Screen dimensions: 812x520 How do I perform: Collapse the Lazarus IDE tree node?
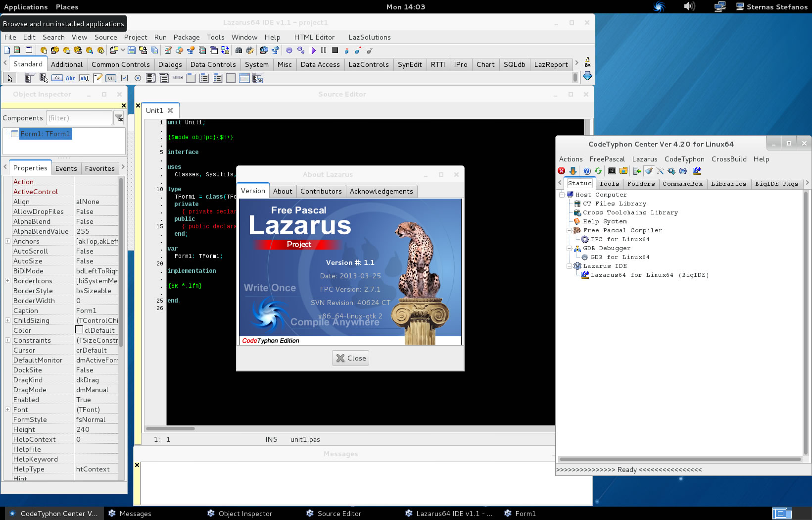coord(570,266)
